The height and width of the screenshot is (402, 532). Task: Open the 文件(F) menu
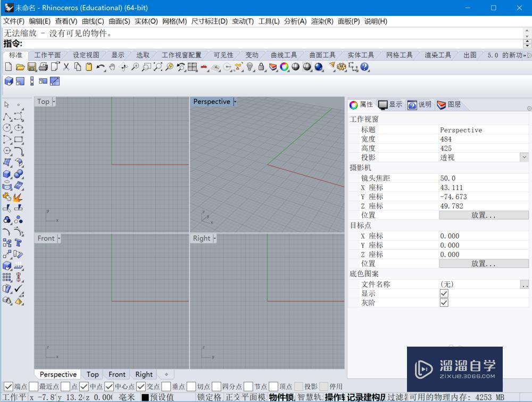tap(14, 21)
